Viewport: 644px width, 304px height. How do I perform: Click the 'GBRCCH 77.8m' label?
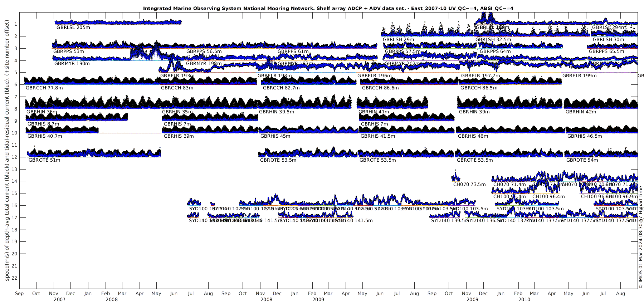[x=44, y=88]
